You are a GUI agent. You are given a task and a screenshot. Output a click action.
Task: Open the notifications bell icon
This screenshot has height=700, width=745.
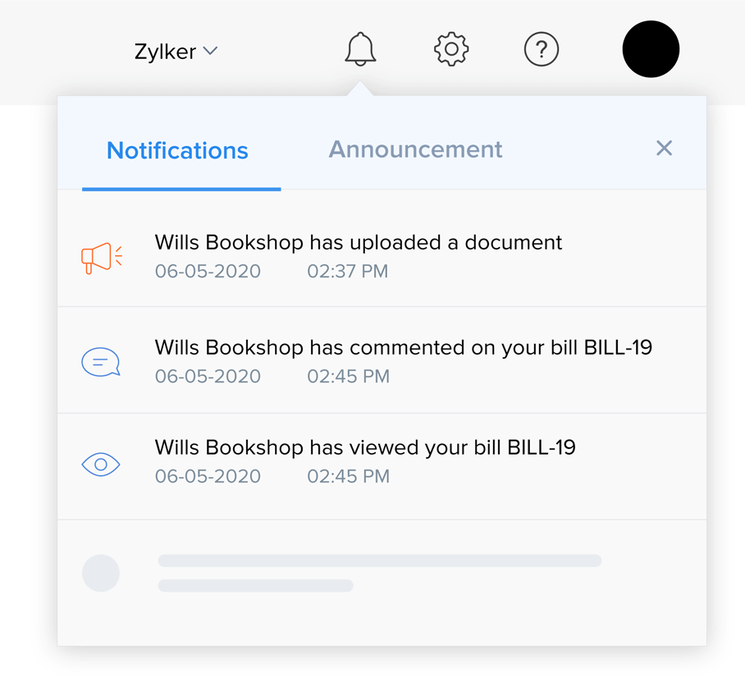pyautogui.click(x=360, y=50)
